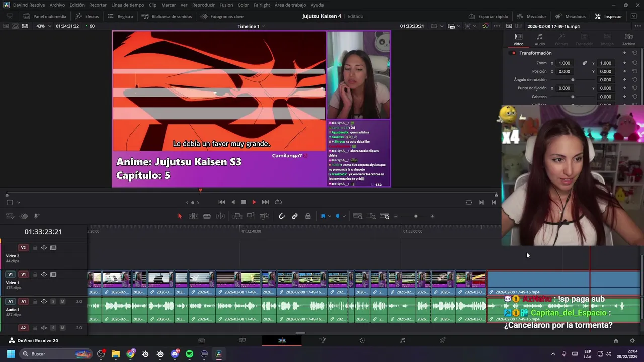Switch to Archivo tab in Inspector
This screenshot has height=362, width=644.
coord(628,40)
